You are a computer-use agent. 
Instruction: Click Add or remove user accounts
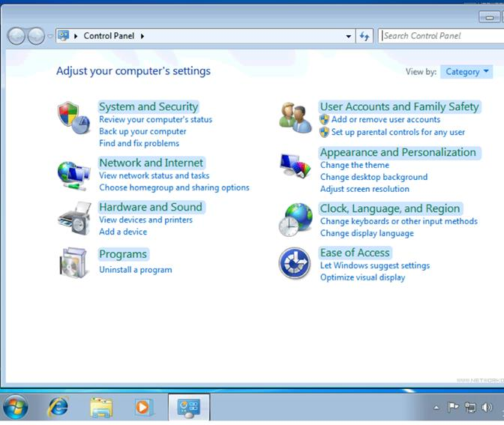[x=385, y=119]
